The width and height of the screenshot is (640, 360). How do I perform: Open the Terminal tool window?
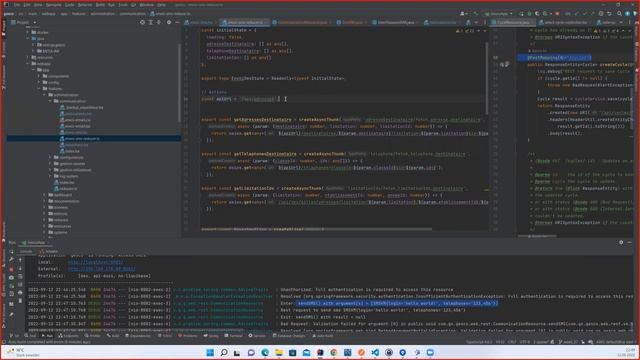pos(233,336)
